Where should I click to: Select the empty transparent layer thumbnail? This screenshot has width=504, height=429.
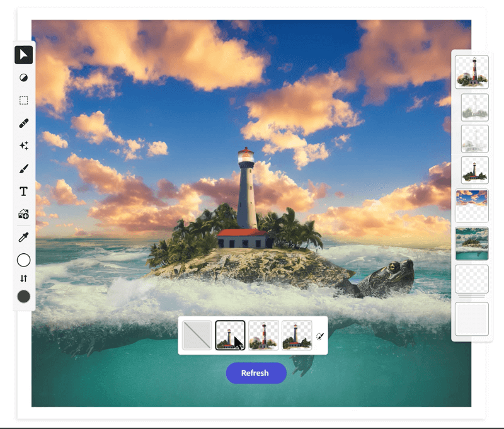tap(471, 278)
